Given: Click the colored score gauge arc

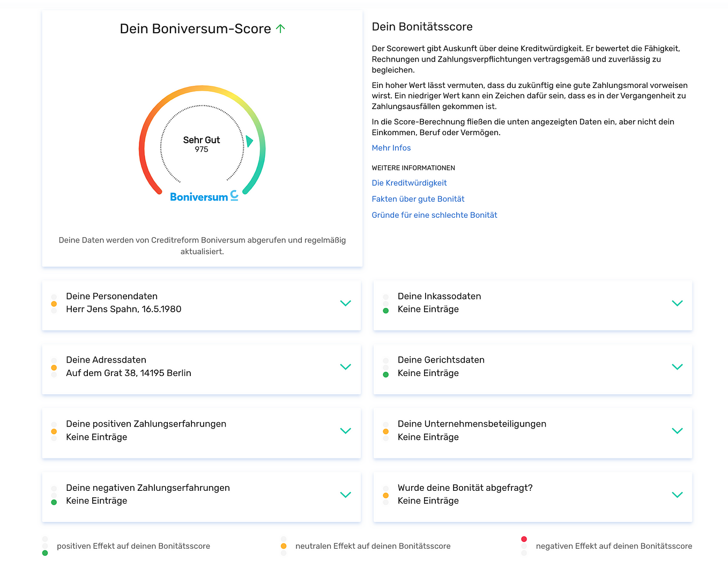Looking at the screenshot, I should [202, 89].
